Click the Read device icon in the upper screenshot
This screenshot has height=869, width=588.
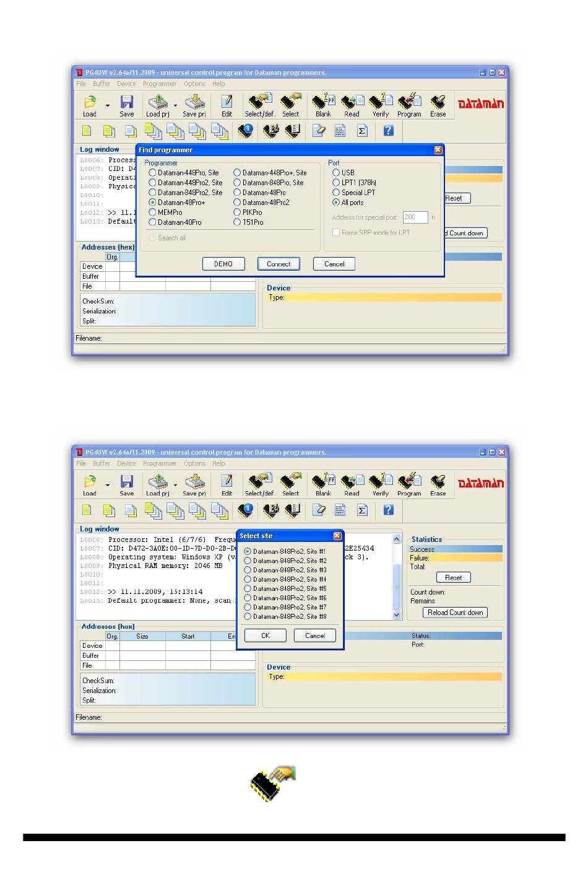[352, 102]
